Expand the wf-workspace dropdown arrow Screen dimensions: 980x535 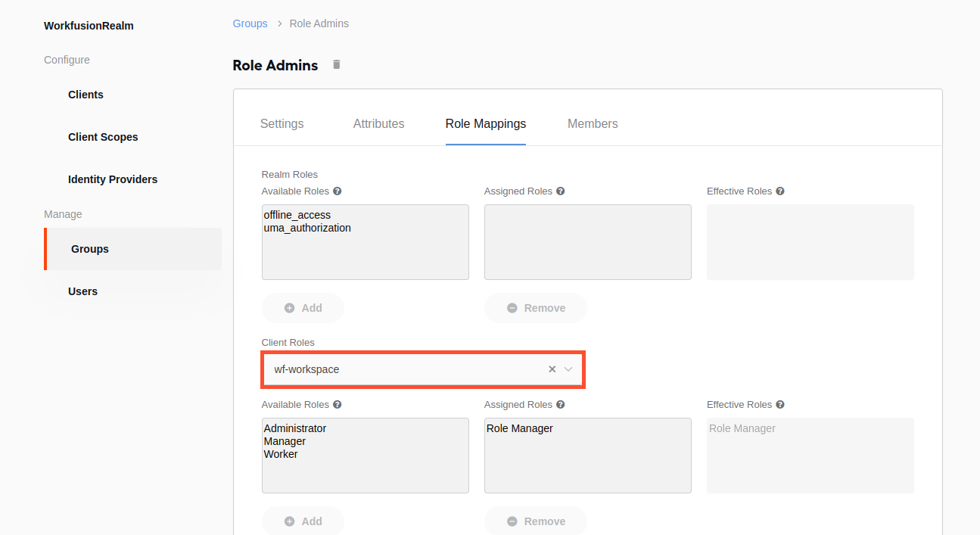(568, 369)
